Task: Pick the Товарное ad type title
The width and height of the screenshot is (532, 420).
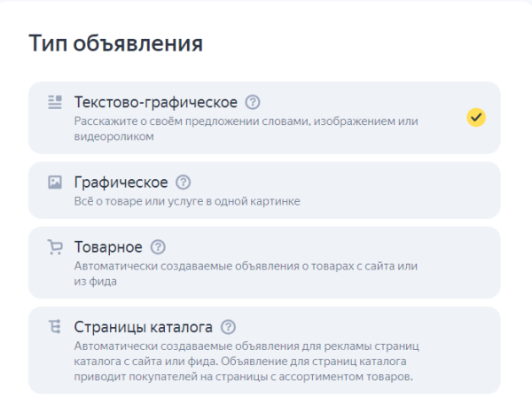Action: [109, 247]
